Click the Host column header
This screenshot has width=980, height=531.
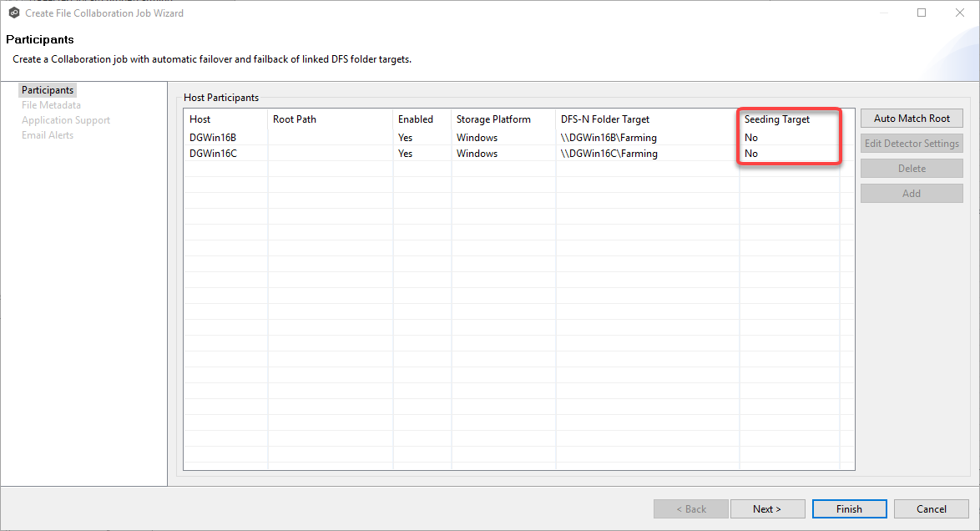click(x=200, y=119)
